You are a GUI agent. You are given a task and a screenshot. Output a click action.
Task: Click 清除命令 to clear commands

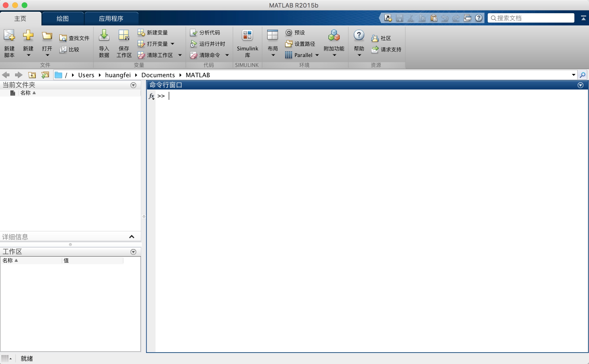(x=205, y=55)
